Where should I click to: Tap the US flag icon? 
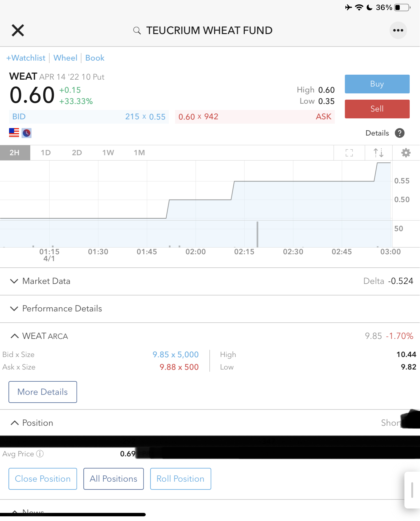pyautogui.click(x=14, y=133)
